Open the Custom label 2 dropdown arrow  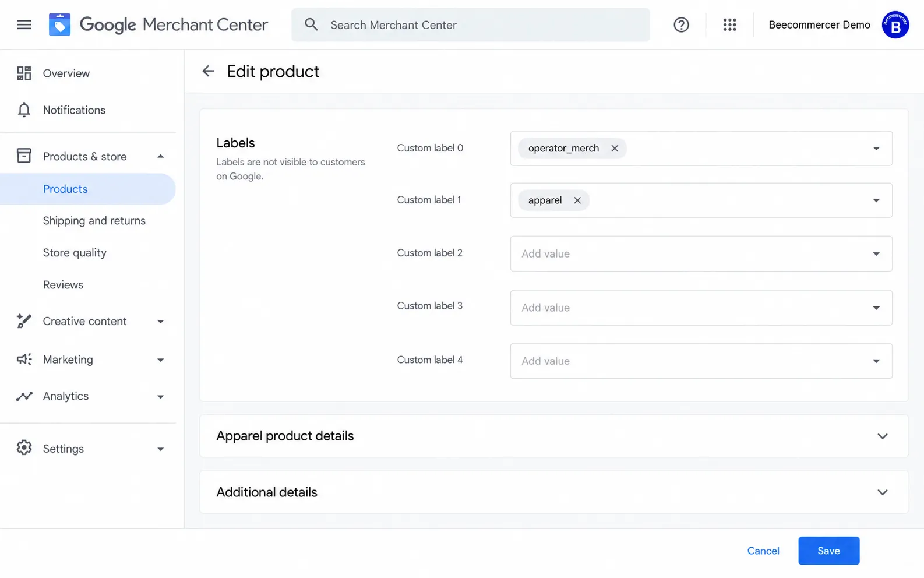coord(876,253)
